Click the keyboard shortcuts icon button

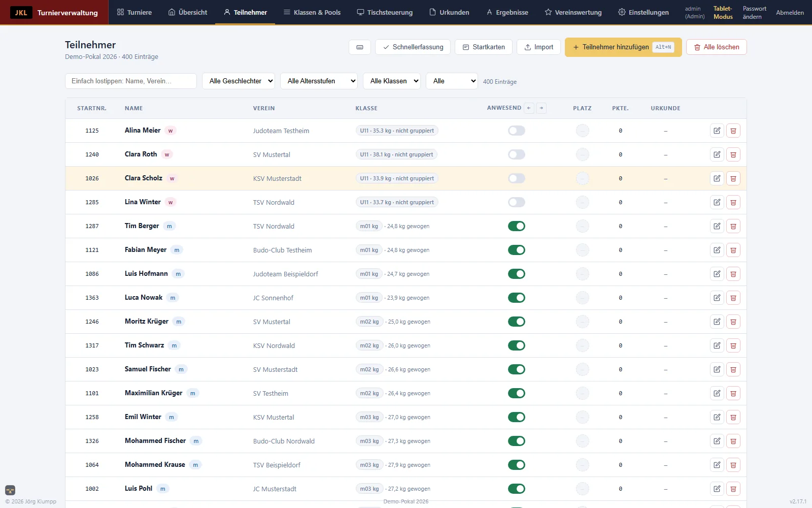pyautogui.click(x=360, y=47)
